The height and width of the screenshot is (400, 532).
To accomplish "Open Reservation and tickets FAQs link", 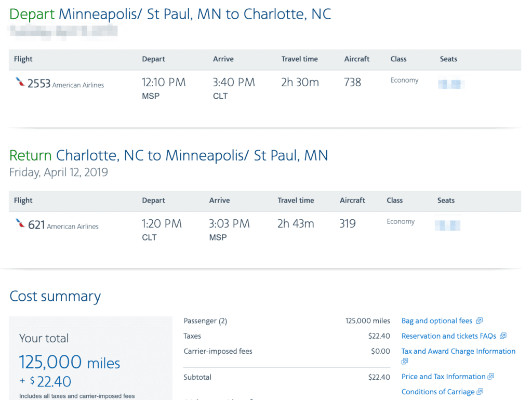I will tap(449, 336).
